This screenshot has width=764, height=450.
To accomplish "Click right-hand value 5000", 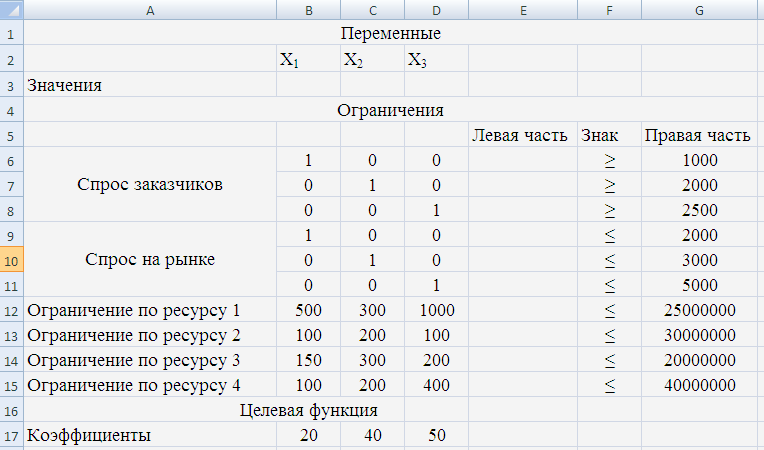I will click(700, 285).
